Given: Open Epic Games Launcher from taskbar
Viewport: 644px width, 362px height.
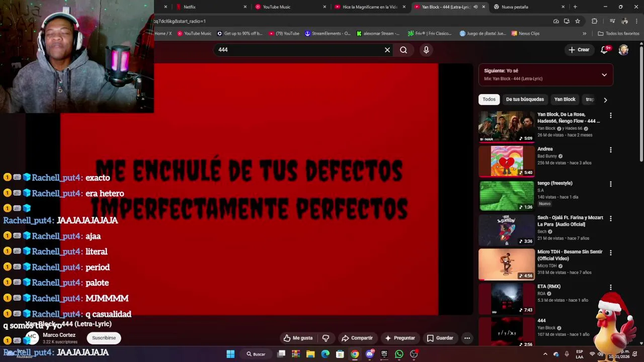Looking at the screenshot, I should [x=384, y=354].
